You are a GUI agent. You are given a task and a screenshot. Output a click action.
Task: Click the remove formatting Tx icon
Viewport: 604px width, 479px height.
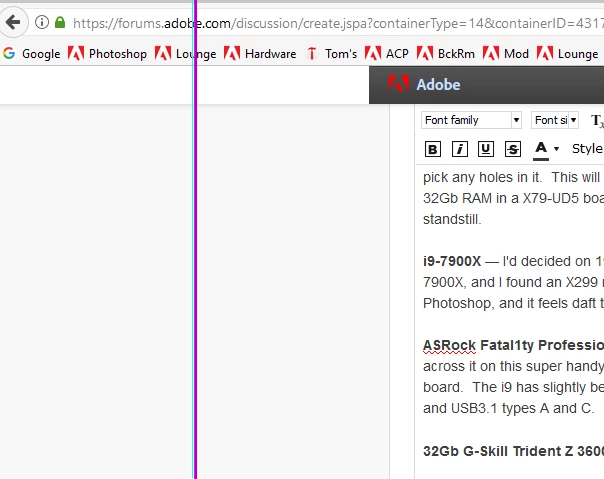597,121
